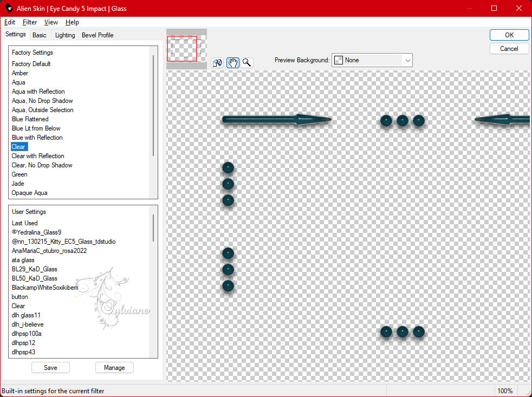This screenshot has height=397, width=532.
Task: Pick the Jade preset
Action: point(18,183)
